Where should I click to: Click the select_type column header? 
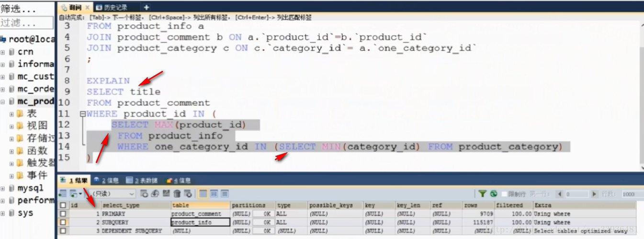136,205
